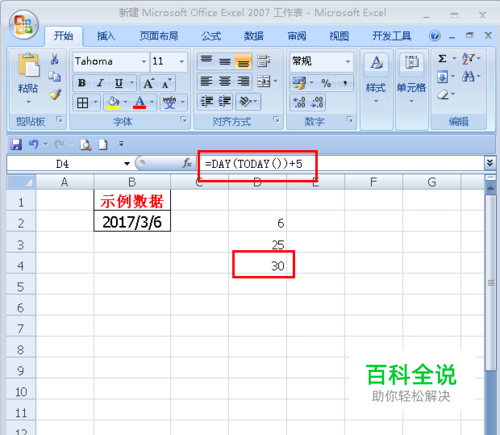The image size is (500, 435).
Task: Apply yellow fill color bucket
Action: coord(113,103)
